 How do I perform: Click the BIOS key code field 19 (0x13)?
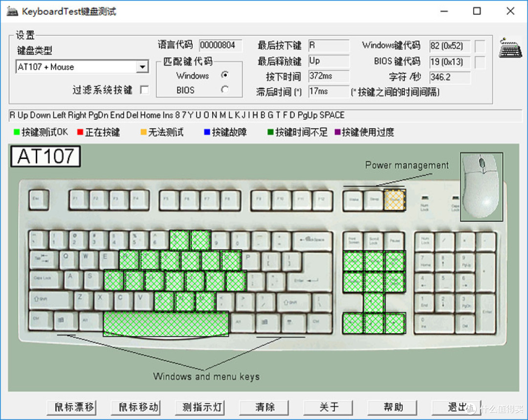tap(450, 62)
